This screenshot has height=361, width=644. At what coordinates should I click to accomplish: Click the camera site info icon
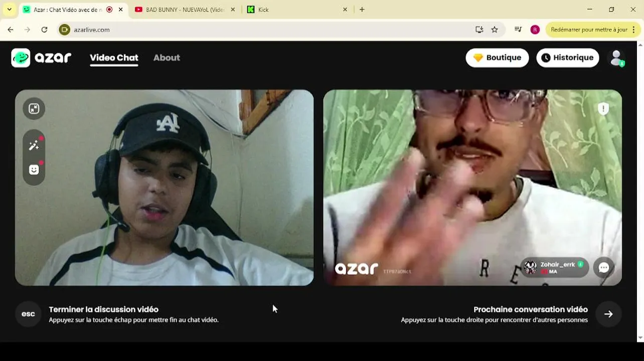point(64,30)
